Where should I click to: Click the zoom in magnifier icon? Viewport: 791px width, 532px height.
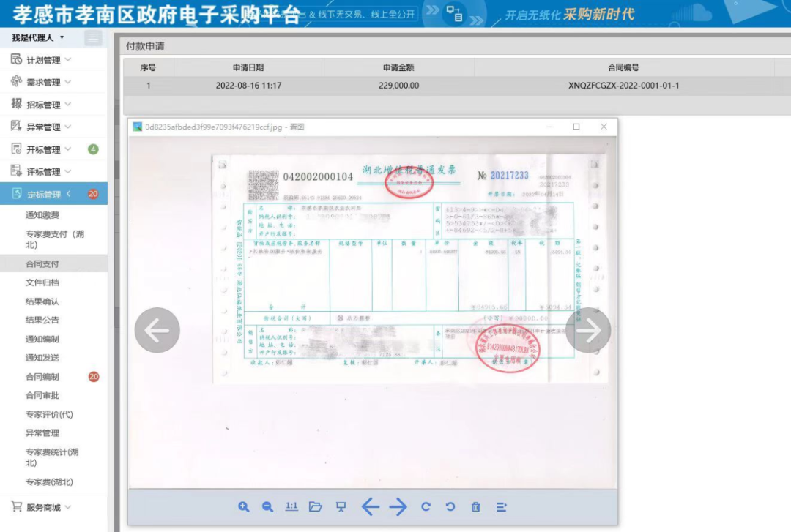pos(244,506)
